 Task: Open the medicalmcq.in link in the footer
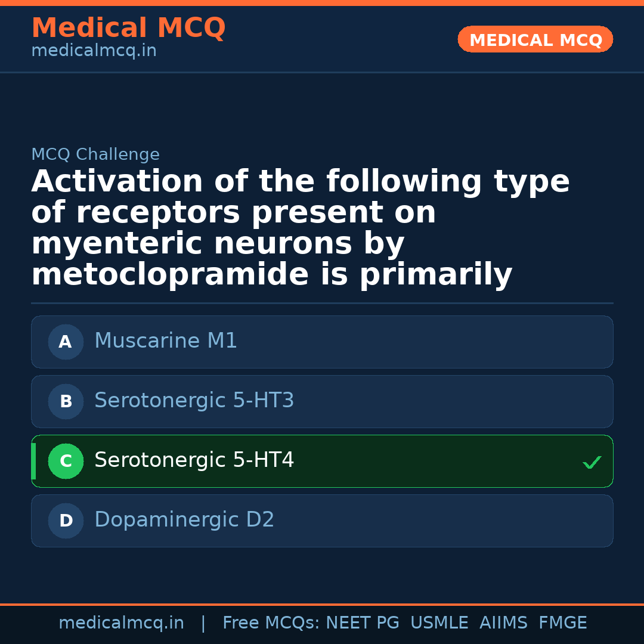(x=121, y=623)
